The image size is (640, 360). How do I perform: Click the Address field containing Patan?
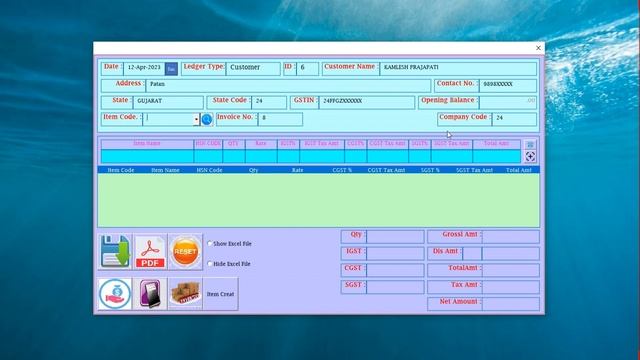pyautogui.click(x=288, y=86)
